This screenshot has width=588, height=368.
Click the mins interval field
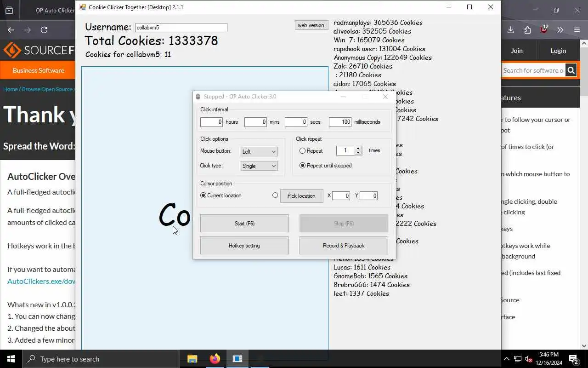pyautogui.click(x=255, y=122)
